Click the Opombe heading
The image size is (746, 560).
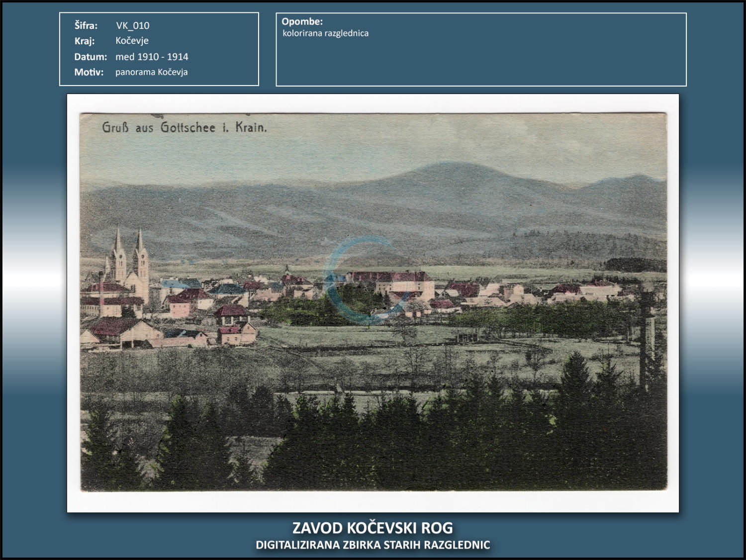pyautogui.click(x=302, y=21)
